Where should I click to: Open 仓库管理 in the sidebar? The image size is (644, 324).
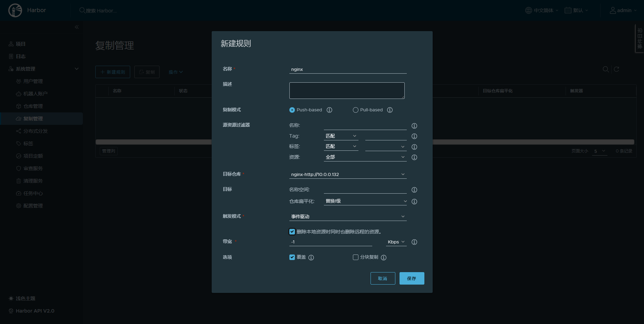[33, 106]
